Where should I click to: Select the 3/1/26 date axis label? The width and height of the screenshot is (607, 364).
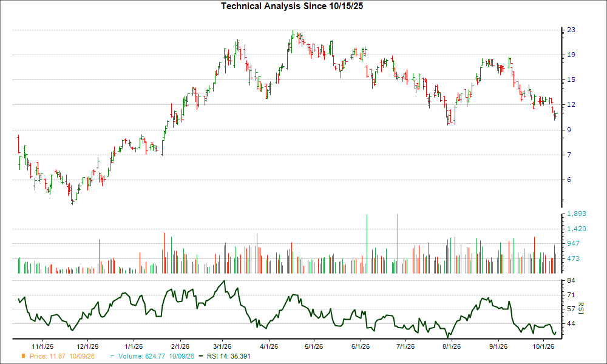click(x=223, y=346)
